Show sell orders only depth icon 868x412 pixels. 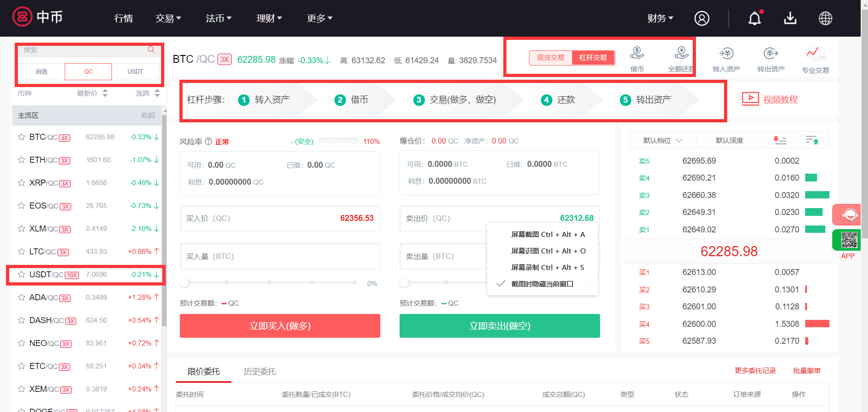click(779, 140)
